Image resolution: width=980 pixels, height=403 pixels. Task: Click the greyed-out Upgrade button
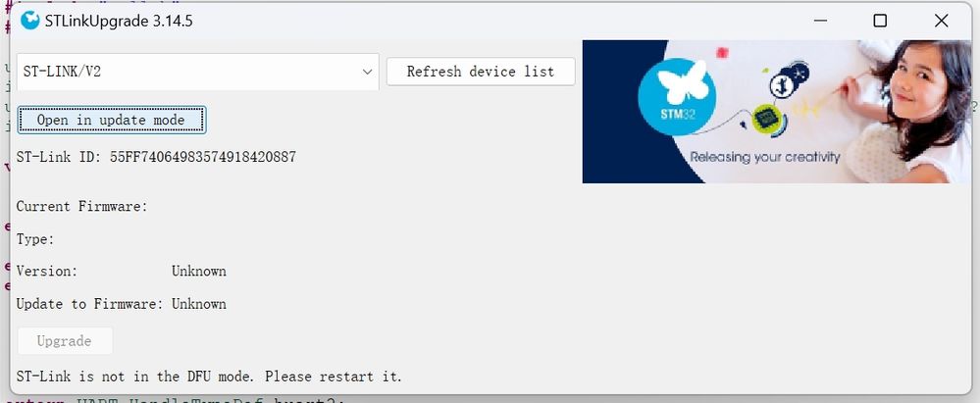coord(65,341)
